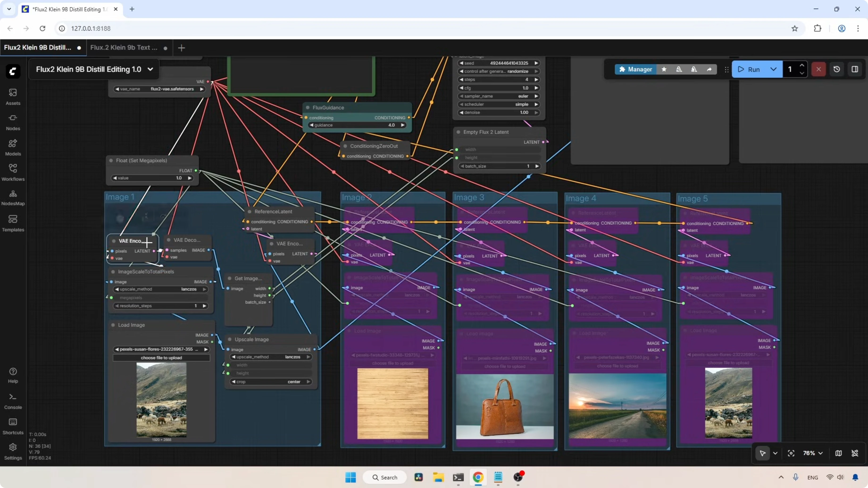Open the Console panel
This screenshot has width=868, height=488.
tap(13, 401)
